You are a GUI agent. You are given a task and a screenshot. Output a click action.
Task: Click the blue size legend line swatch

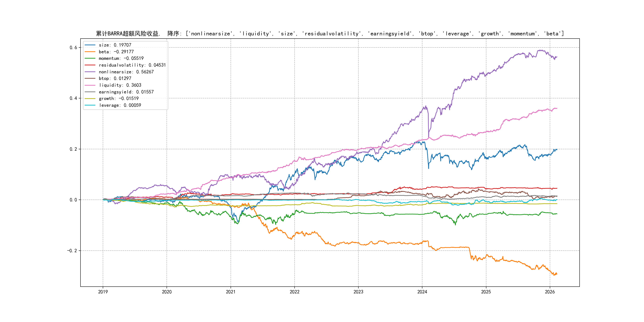[x=90, y=45]
